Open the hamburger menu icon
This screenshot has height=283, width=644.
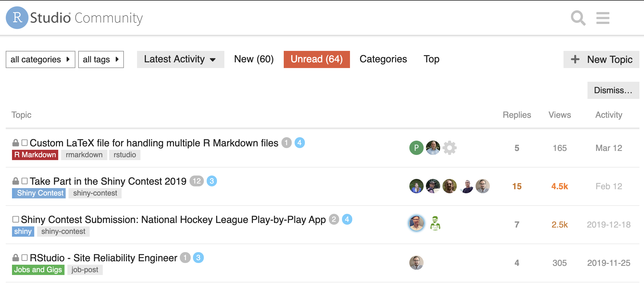(603, 18)
